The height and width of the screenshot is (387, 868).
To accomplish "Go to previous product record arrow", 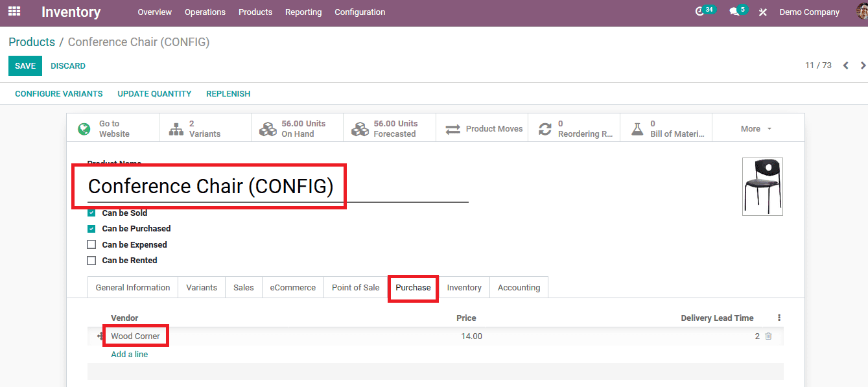I will click(845, 65).
